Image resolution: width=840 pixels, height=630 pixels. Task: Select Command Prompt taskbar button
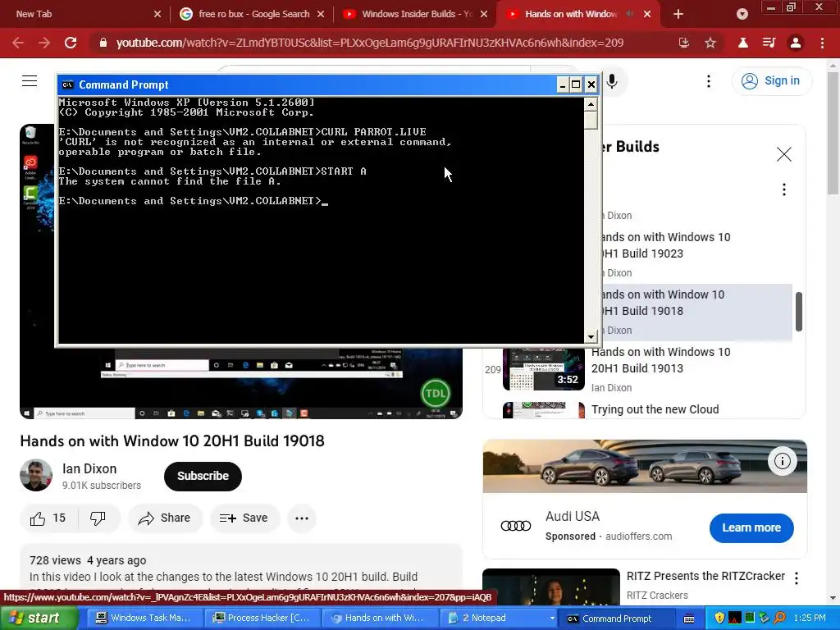point(617,619)
